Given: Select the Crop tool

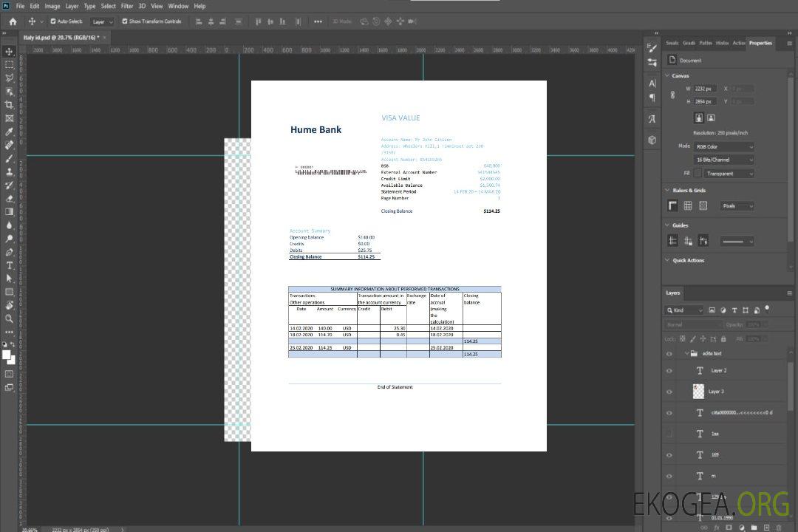Looking at the screenshot, I should point(9,105).
